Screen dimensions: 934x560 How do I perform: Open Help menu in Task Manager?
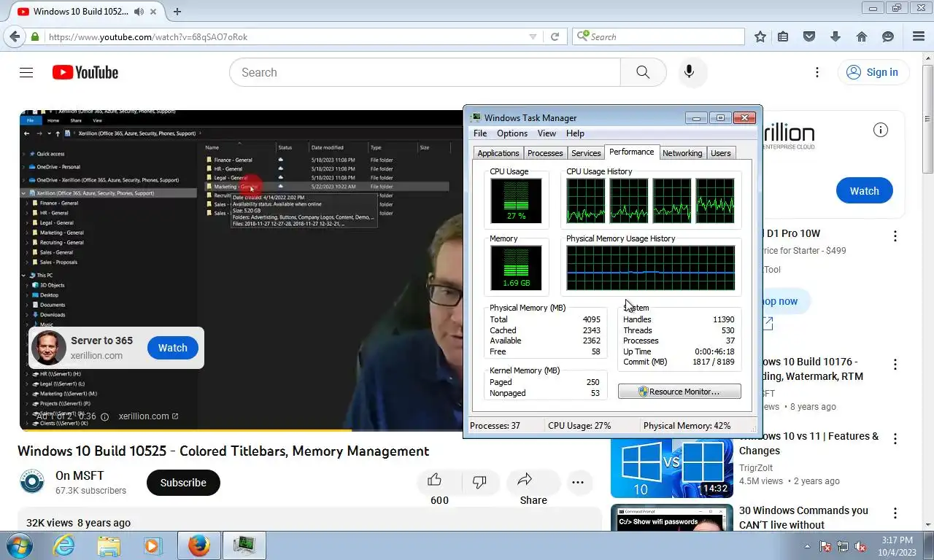point(575,133)
